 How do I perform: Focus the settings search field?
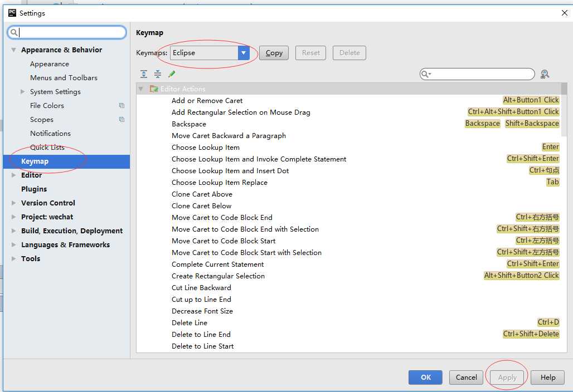67,32
